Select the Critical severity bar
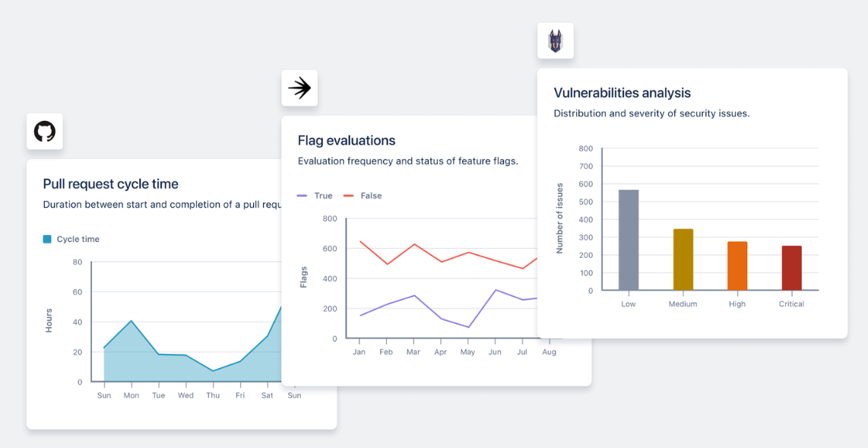The height and width of the screenshot is (448, 868). point(791,268)
